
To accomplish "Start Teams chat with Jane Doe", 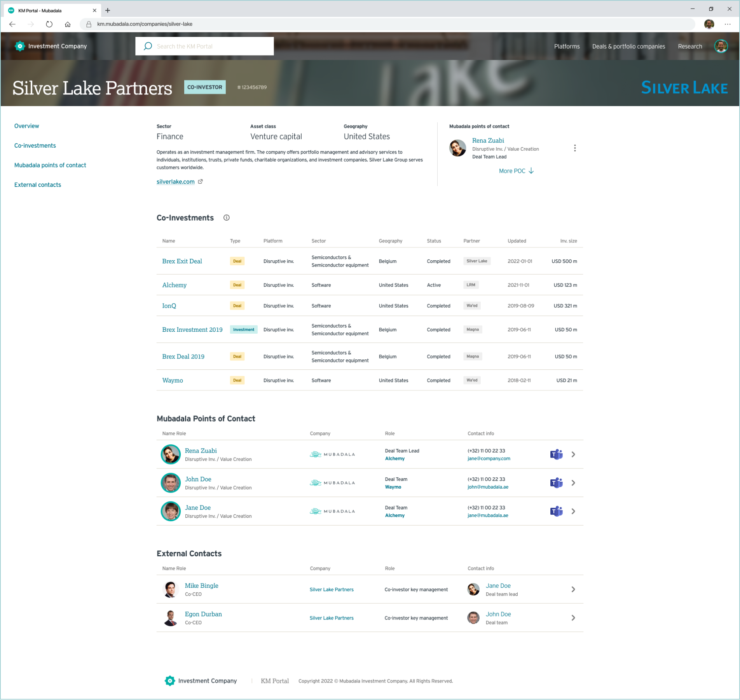I will coord(556,511).
